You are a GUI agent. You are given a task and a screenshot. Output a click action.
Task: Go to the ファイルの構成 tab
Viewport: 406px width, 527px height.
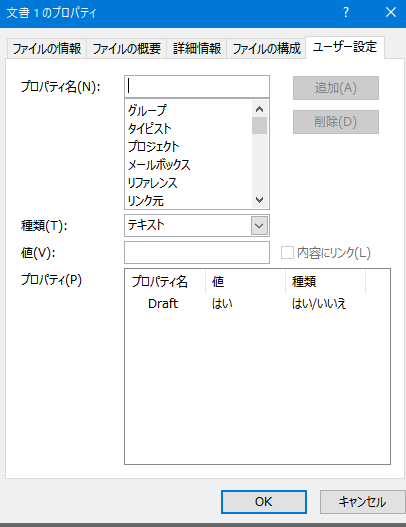pyautogui.click(x=267, y=49)
